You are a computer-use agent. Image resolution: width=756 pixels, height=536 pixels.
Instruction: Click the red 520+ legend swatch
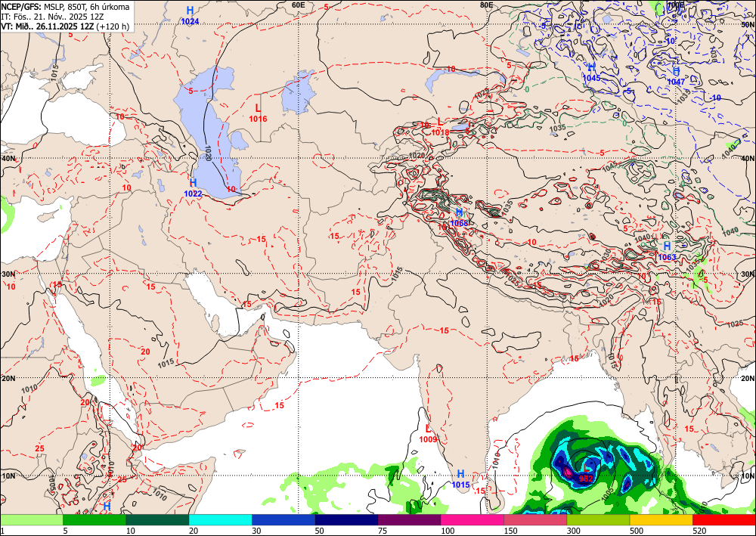click(x=724, y=520)
